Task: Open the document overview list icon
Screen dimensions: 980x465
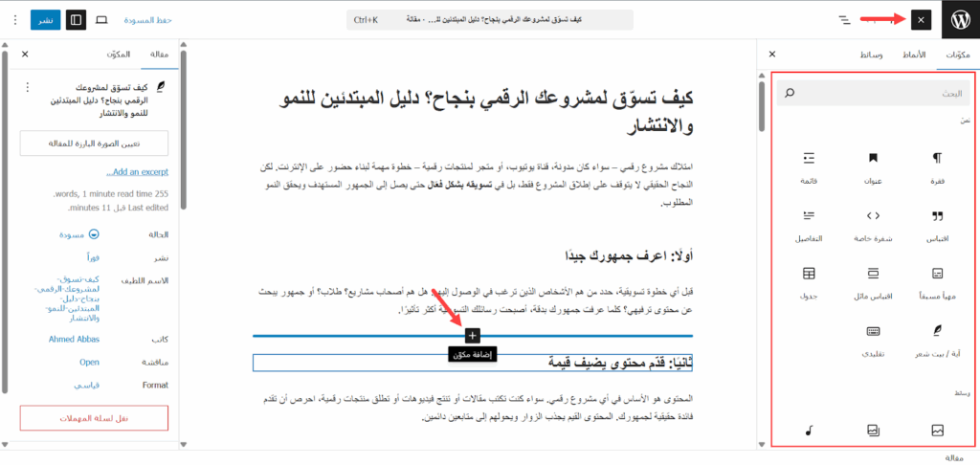Action: click(845, 20)
